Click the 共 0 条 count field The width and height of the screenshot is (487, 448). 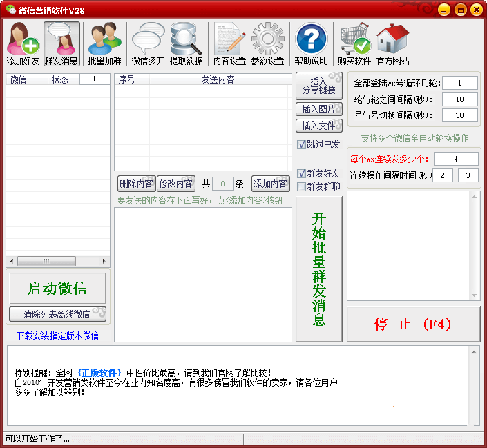[x=222, y=184]
